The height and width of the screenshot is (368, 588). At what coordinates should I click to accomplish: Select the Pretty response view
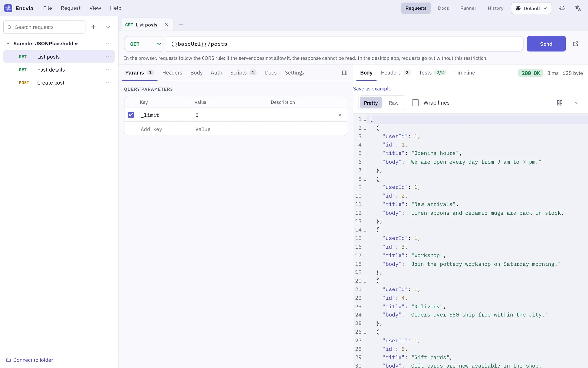point(370,103)
